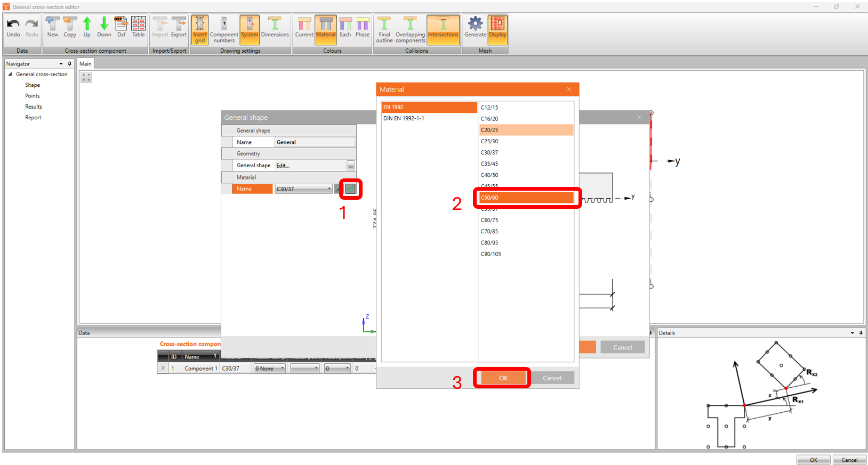Select Shape in the Navigator tree
This screenshot has width=868, height=465.
pyautogui.click(x=33, y=85)
